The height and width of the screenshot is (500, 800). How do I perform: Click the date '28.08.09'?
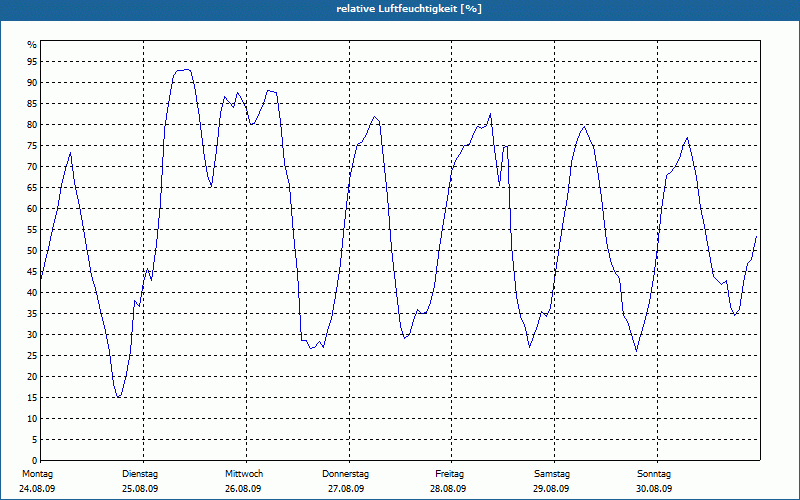click(448, 489)
